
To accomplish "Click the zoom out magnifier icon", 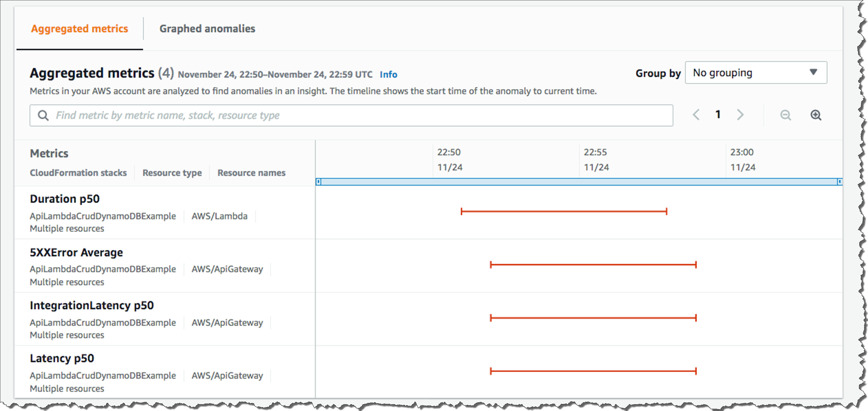I will (x=785, y=115).
